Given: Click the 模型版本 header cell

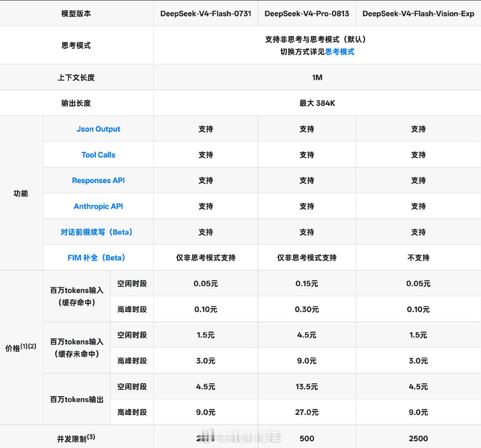Looking at the screenshot, I should tap(76, 14).
